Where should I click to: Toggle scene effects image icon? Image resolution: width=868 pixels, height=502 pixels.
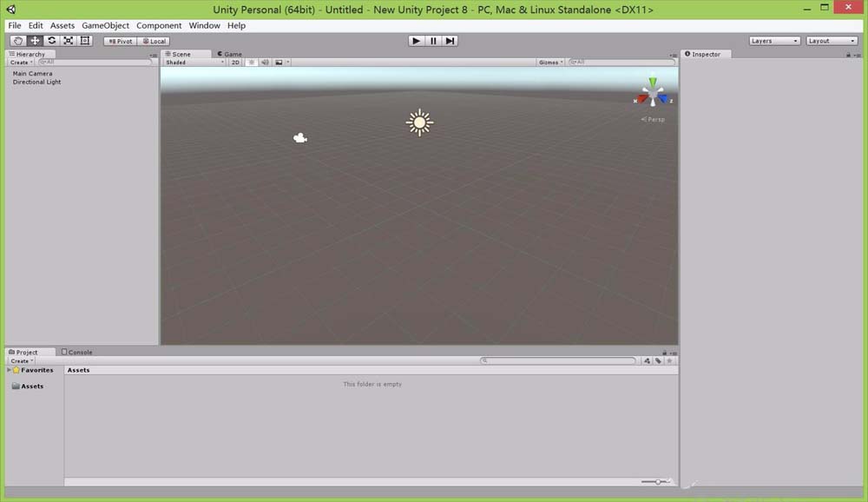[x=279, y=62]
